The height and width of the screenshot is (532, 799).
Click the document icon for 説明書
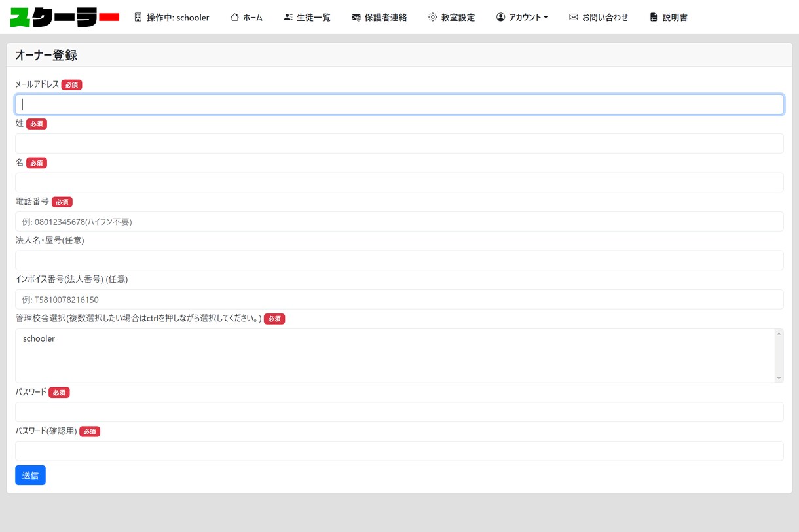pos(654,17)
